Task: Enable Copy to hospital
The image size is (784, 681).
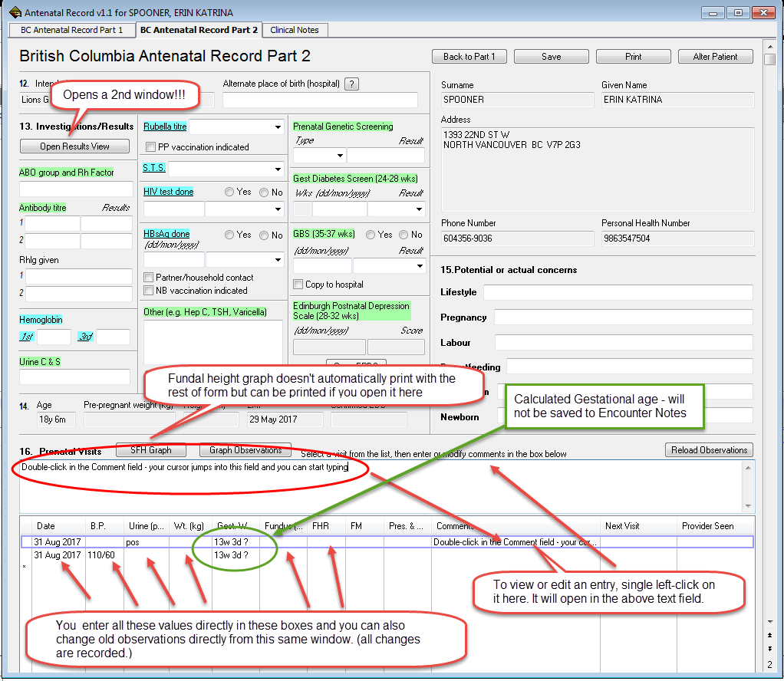Action: point(298,284)
